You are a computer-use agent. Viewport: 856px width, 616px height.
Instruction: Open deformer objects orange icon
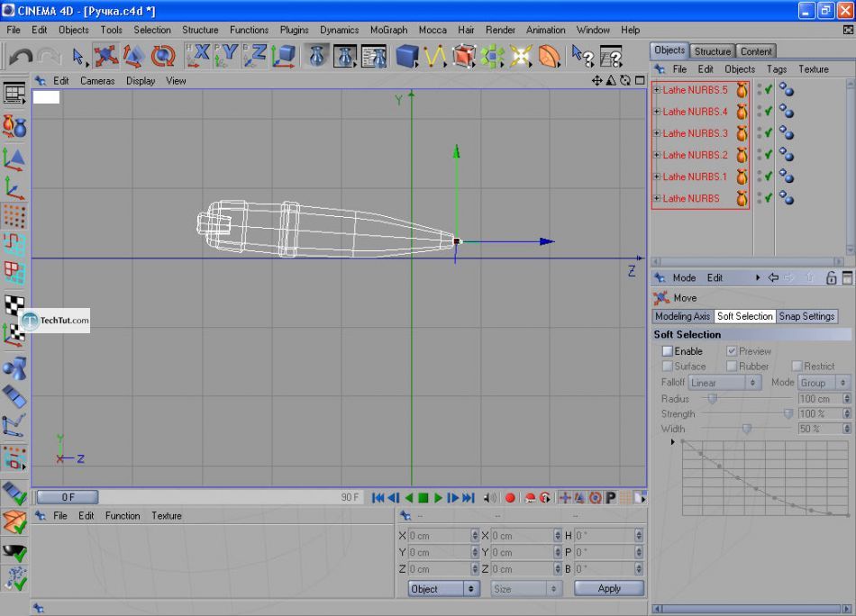[550, 56]
